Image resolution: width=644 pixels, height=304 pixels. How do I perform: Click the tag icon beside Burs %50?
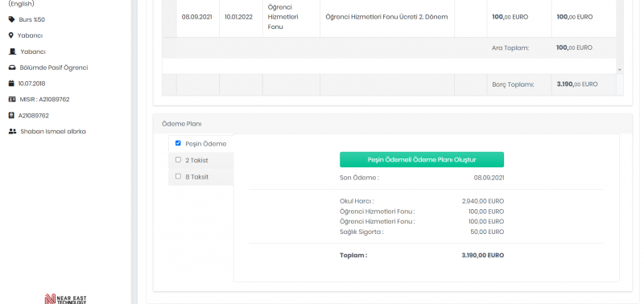tap(11, 19)
